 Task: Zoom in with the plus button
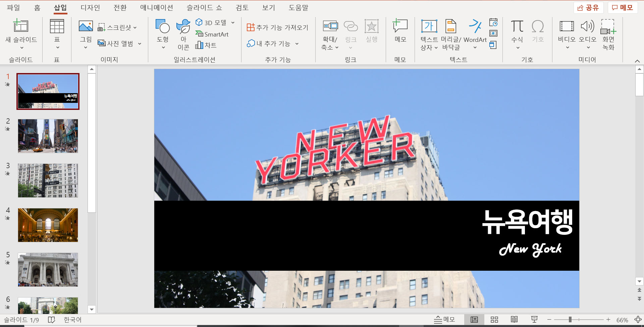click(x=608, y=320)
